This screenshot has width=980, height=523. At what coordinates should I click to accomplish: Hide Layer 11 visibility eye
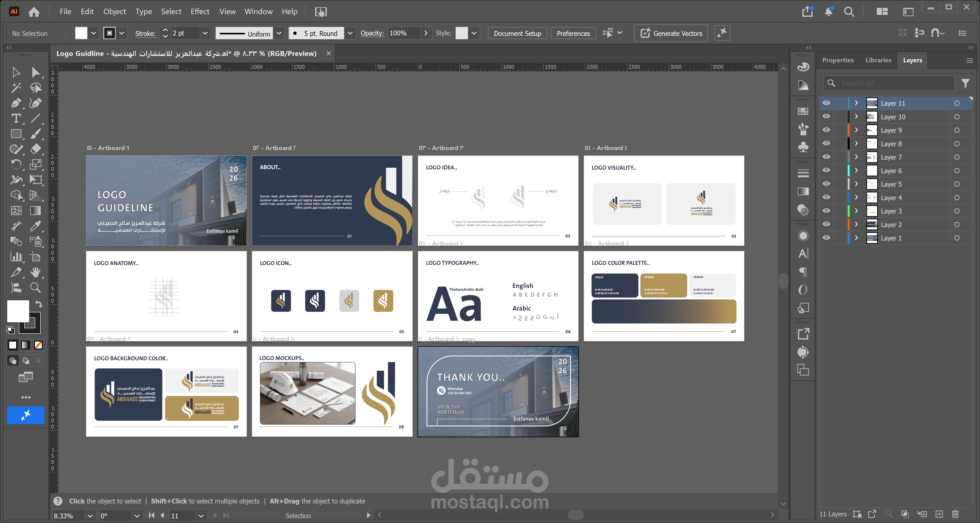tap(826, 103)
